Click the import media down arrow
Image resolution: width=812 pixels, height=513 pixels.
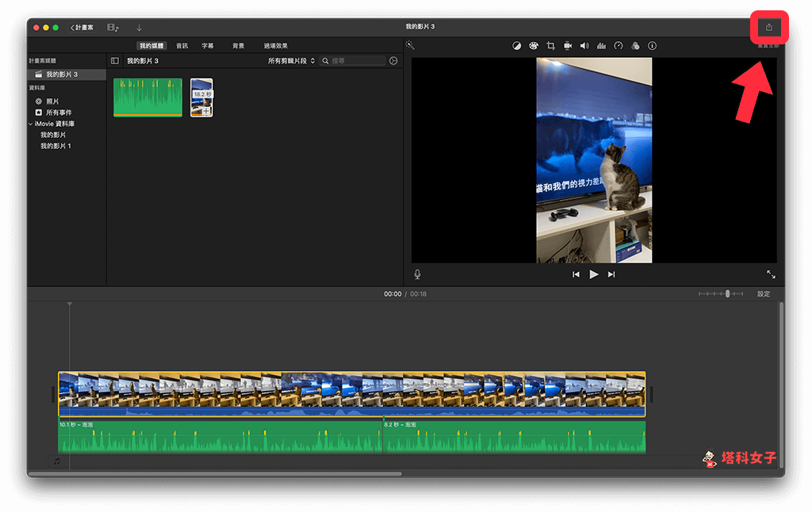click(139, 28)
